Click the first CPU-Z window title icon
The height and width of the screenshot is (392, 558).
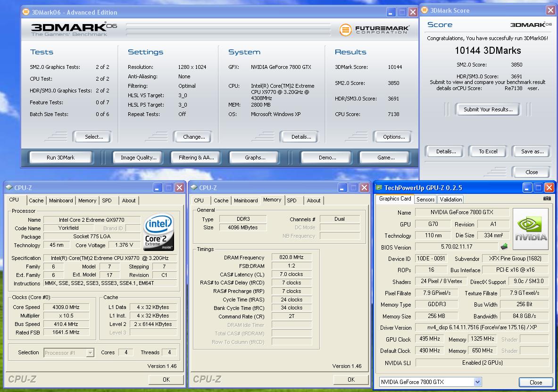9,187
